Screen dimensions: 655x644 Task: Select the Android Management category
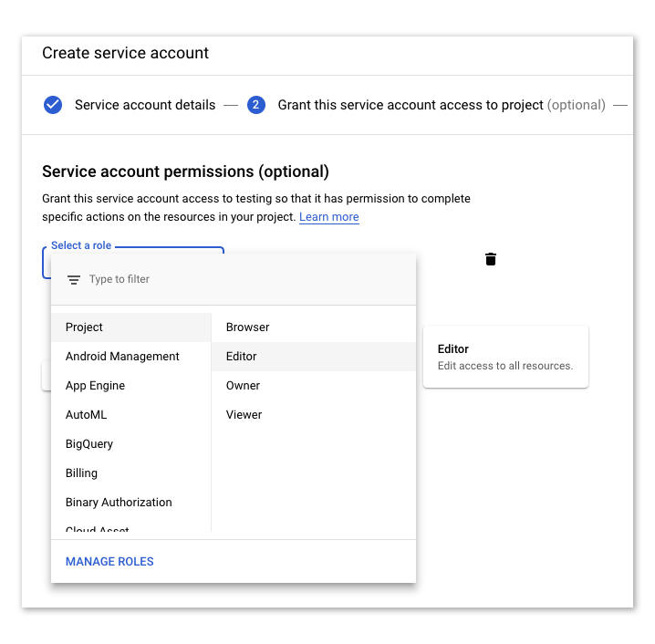point(122,357)
